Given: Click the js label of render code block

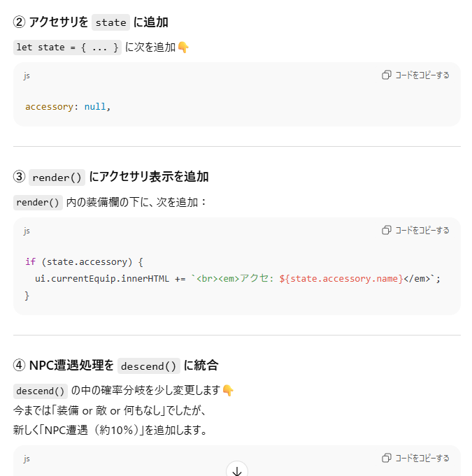Looking at the screenshot, I should 27,231.
